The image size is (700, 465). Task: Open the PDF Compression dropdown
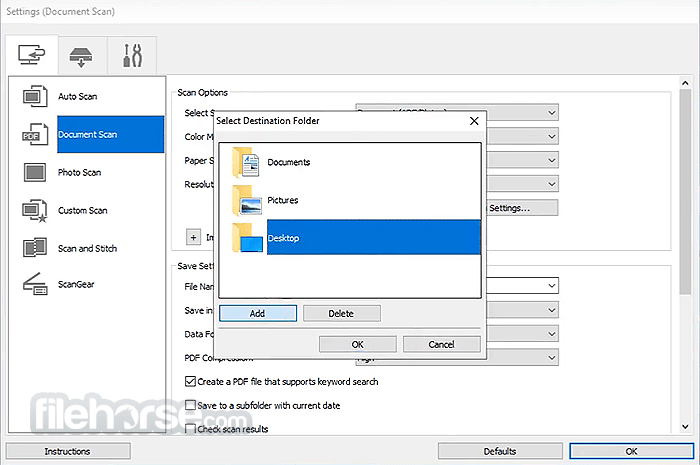[x=552, y=357]
